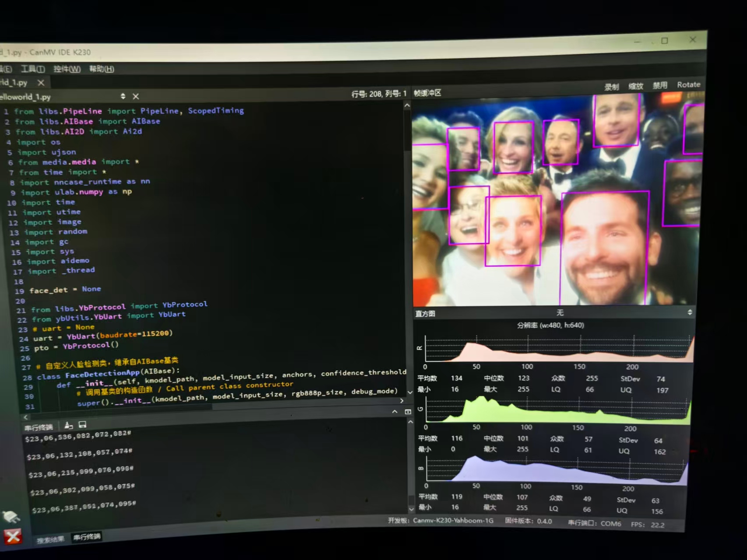Click the board connect plug icon
Screen dimensions: 747x560
coord(11,517)
